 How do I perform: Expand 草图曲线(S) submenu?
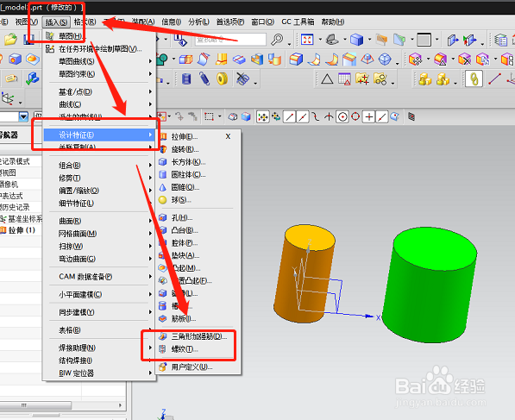(x=98, y=61)
